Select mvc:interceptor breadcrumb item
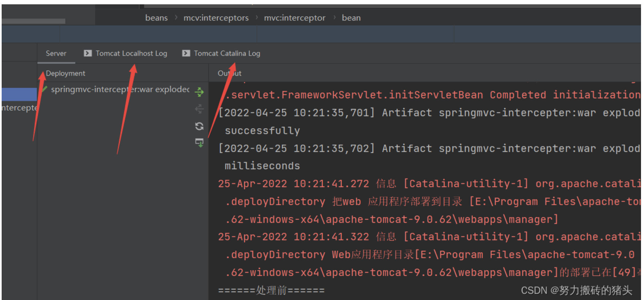The image size is (644, 300). pyautogui.click(x=294, y=18)
